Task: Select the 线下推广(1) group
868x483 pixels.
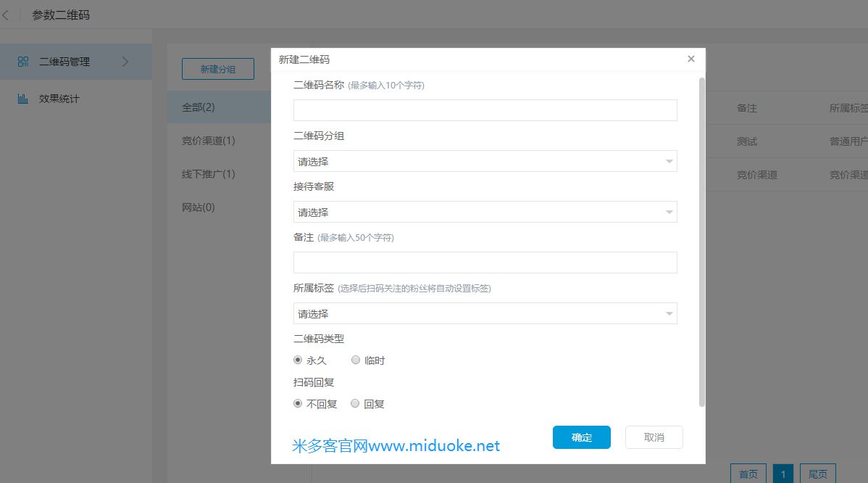Action: click(x=209, y=174)
